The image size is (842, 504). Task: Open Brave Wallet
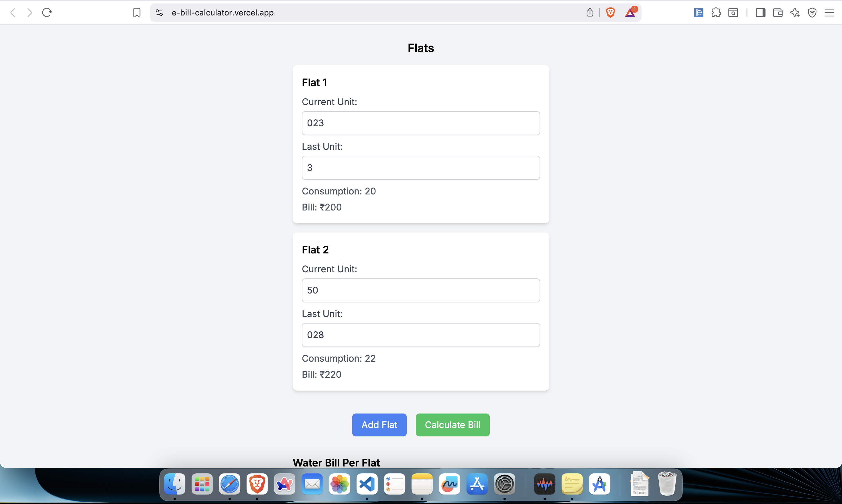coord(778,13)
